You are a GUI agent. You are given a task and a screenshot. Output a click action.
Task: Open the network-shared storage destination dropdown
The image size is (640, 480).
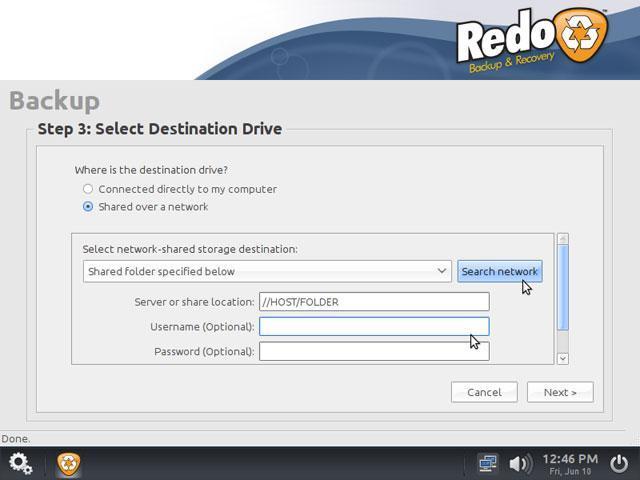point(267,271)
